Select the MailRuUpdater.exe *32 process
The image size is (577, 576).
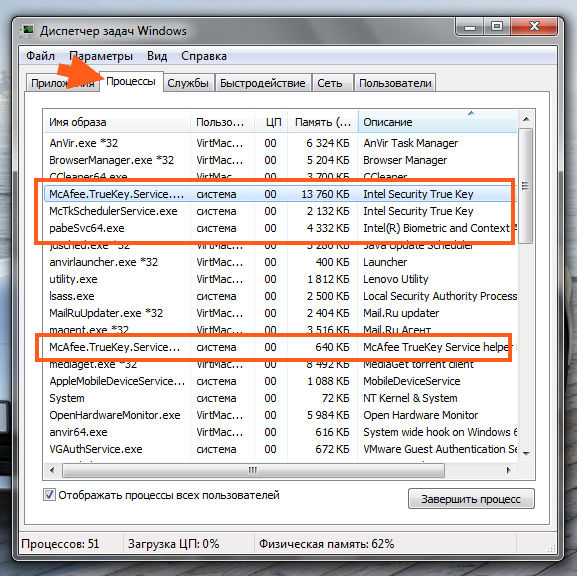point(280,313)
